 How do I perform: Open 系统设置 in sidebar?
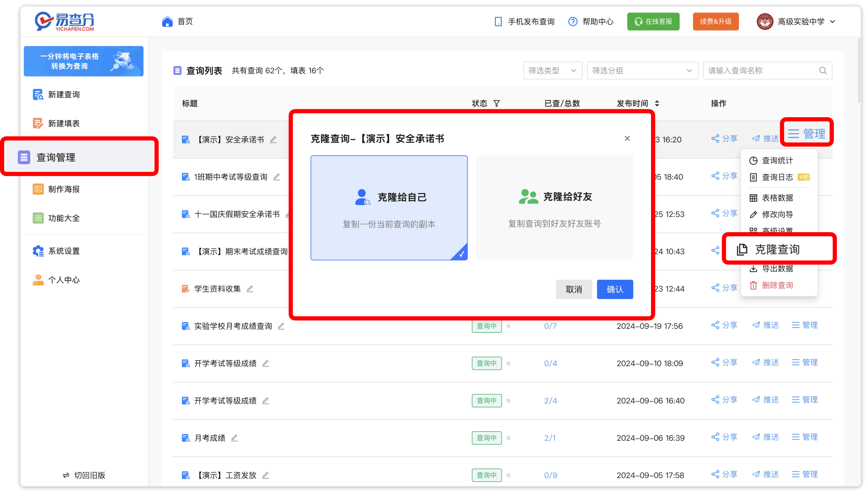coord(56,251)
